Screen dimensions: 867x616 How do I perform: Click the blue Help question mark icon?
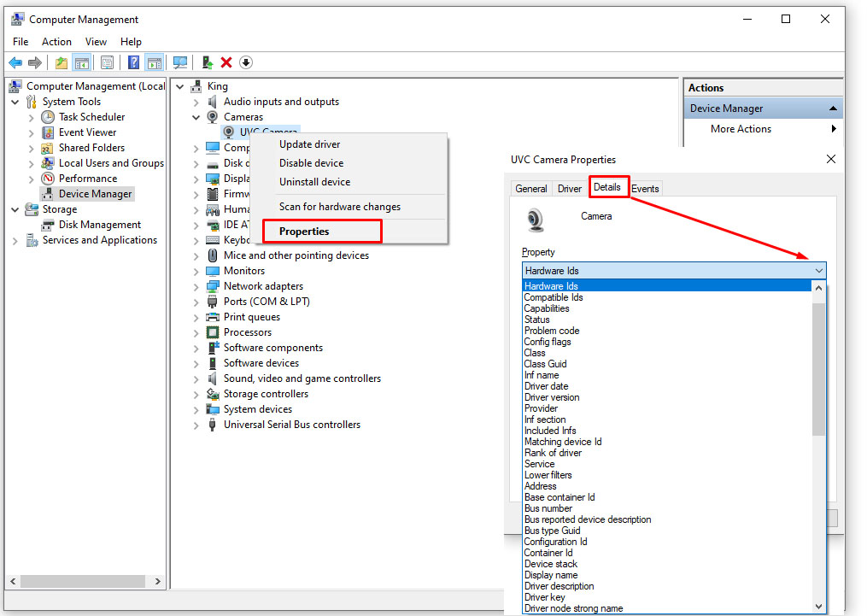tap(134, 62)
